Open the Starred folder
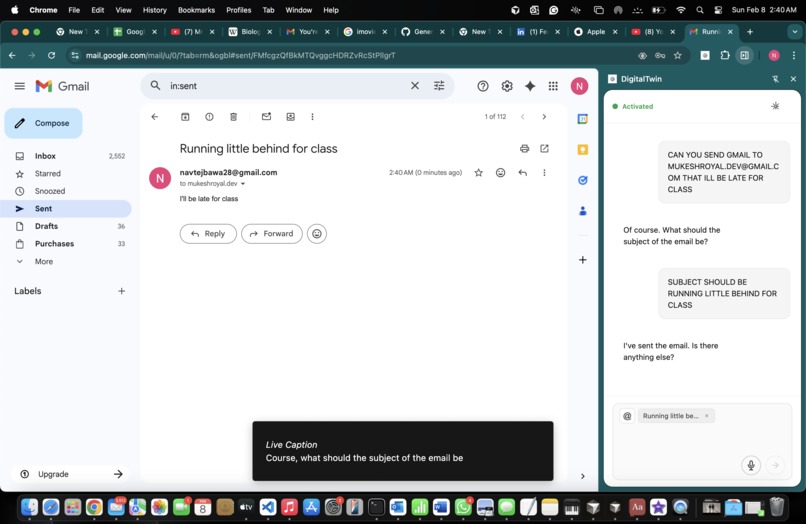 pos(67,173)
